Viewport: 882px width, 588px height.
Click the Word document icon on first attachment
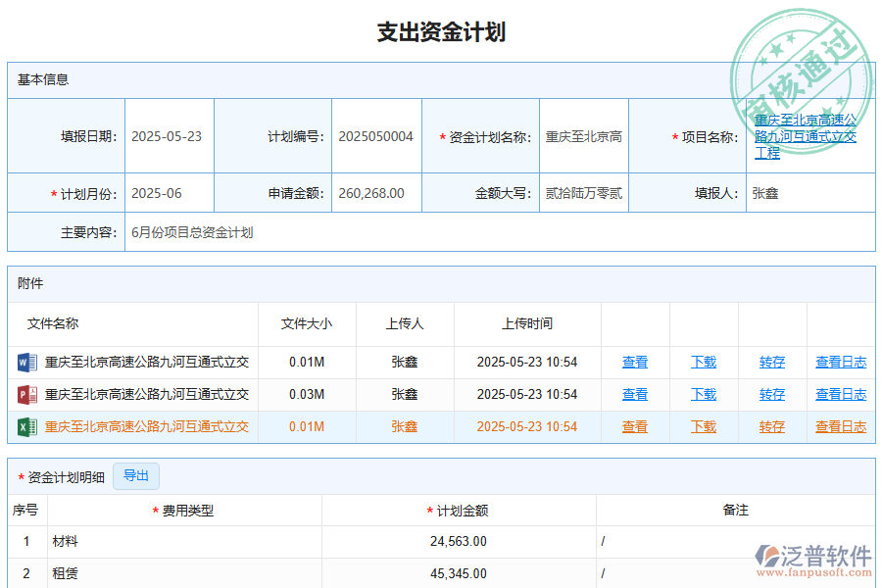27,362
